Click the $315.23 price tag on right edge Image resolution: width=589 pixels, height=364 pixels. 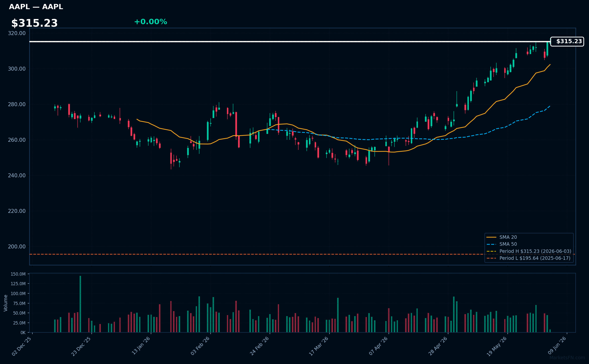click(567, 41)
